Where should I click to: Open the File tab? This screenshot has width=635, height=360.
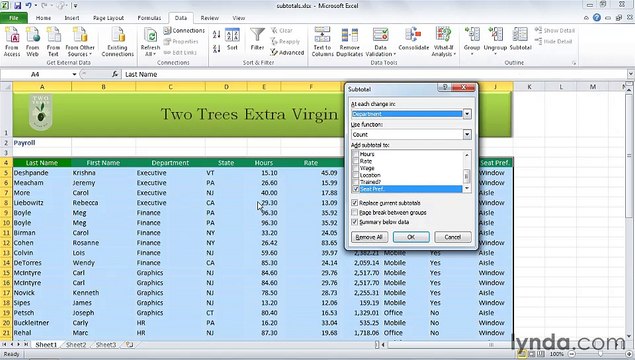14,18
